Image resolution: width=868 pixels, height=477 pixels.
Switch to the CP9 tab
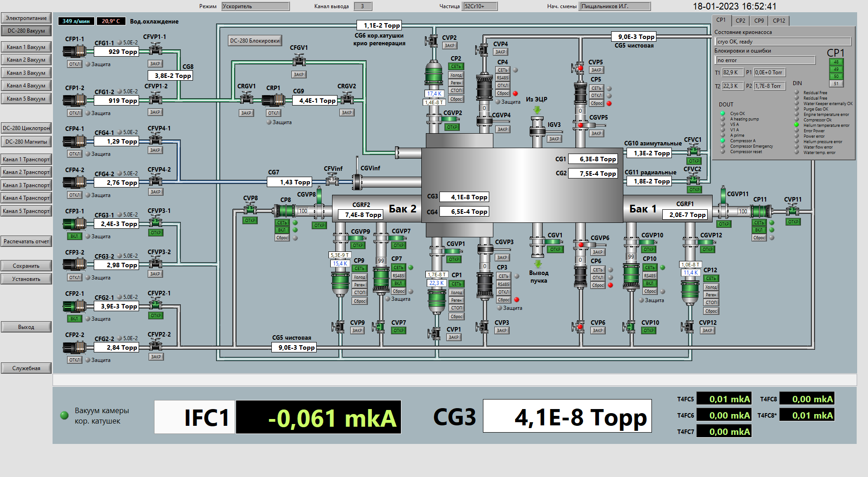[x=759, y=20]
